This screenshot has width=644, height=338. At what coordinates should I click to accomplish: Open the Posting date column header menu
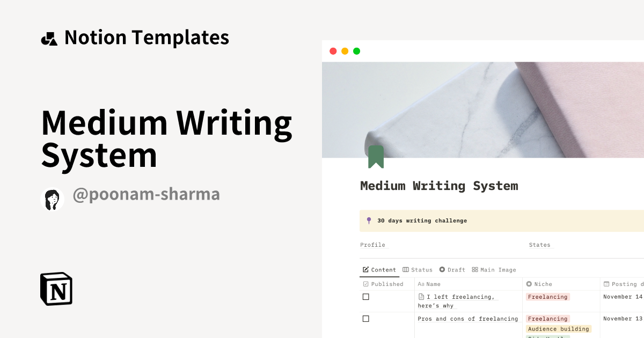coord(623,284)
